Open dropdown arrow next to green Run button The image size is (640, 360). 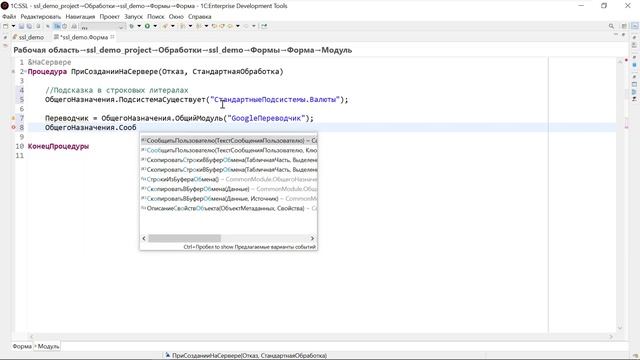155,26
